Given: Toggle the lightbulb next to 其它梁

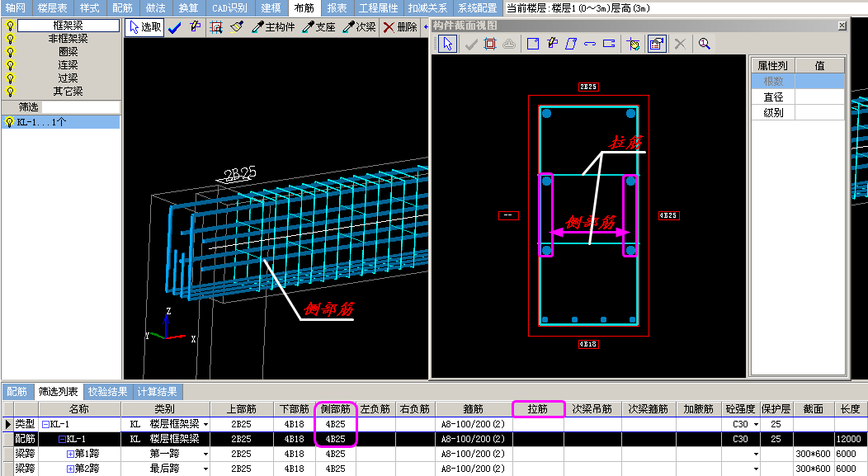Looking at the screenshot, I should click(10, 92).
